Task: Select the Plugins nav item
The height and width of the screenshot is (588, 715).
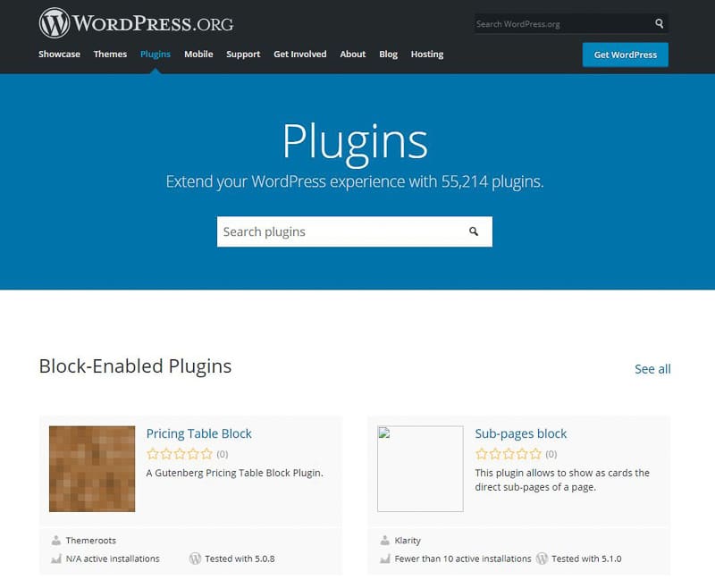Action: point(156,55)
